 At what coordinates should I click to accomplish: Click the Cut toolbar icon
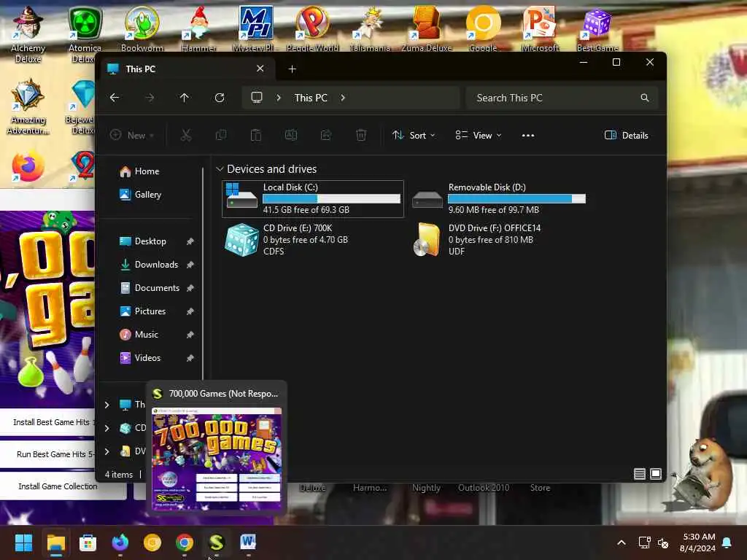pos(186,135)
